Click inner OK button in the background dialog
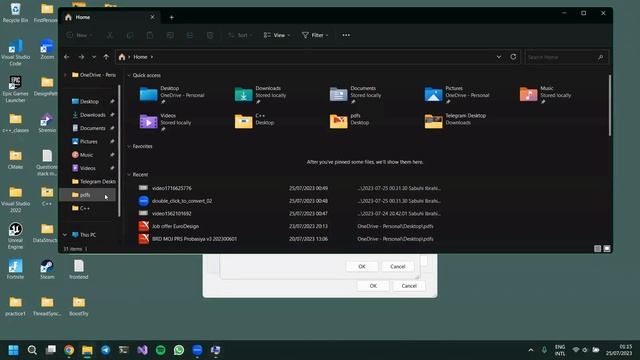 [x=362, y=267]
